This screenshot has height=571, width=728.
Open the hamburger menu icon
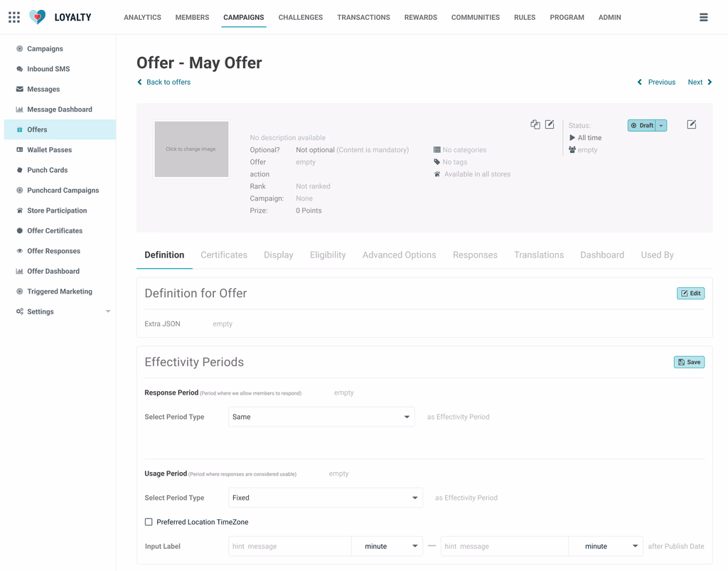(703, 17)
